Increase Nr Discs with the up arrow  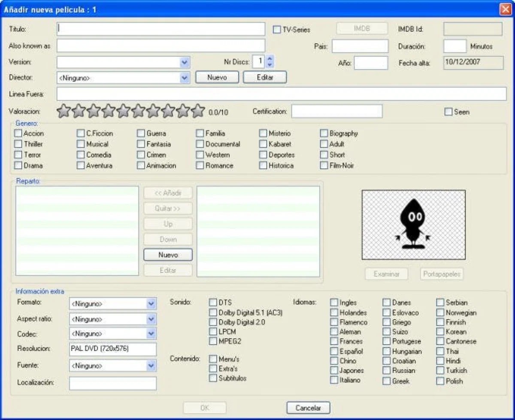pos(269,59)
